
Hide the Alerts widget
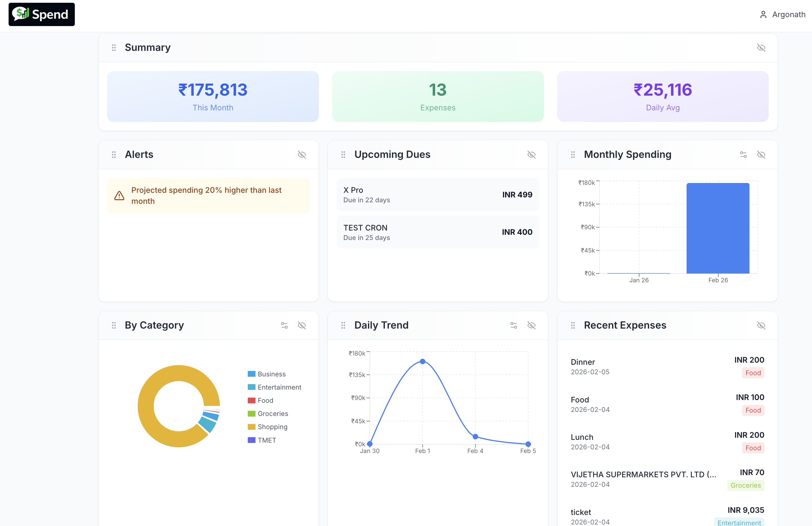302,154
